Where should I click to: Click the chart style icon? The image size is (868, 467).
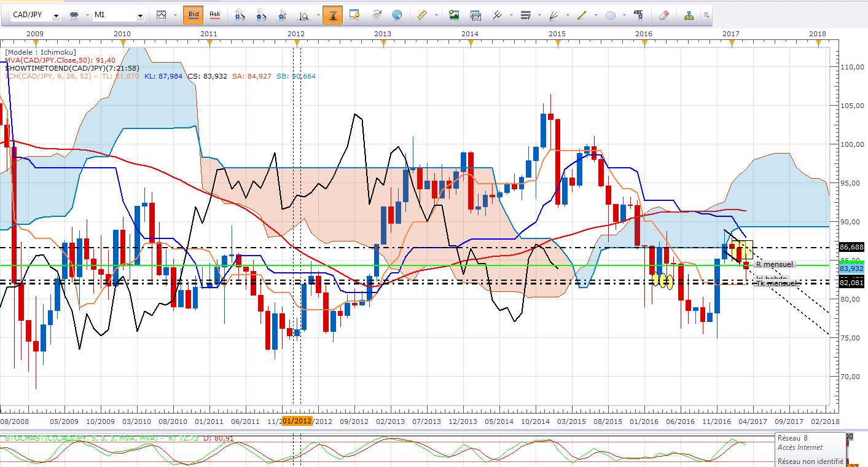pyautogui.click(x=161, y=15)
